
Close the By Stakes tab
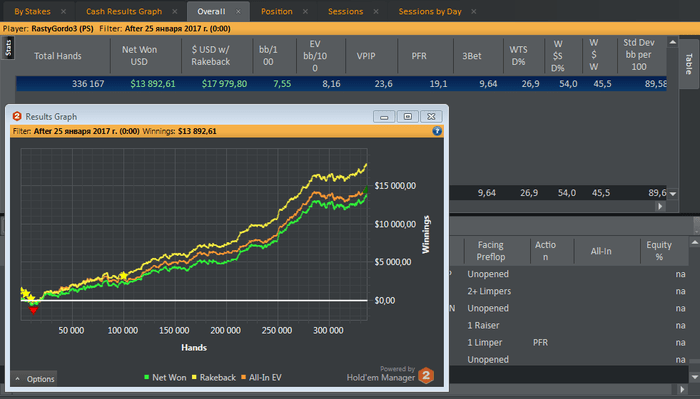point(63,12)
